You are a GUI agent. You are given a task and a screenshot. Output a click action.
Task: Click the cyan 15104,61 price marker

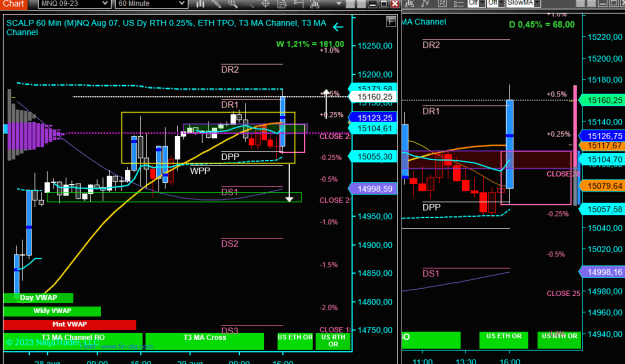[372, 128]
